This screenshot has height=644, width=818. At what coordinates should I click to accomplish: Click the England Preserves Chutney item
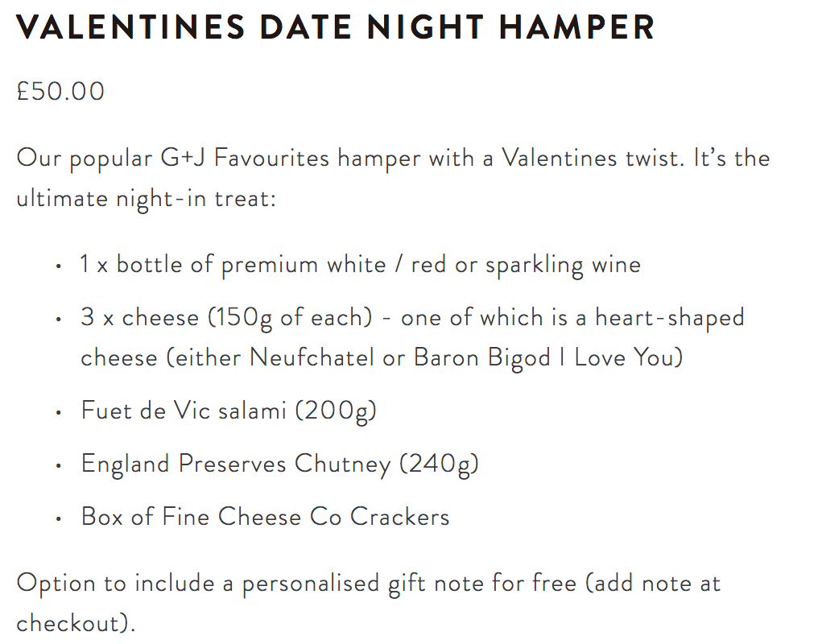coord(279,464)
